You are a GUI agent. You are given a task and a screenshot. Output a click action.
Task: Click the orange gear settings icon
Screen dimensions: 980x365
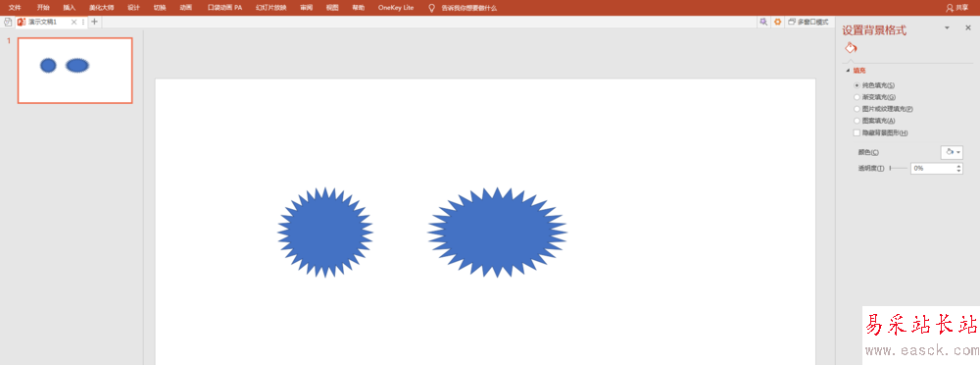[777, 22]
